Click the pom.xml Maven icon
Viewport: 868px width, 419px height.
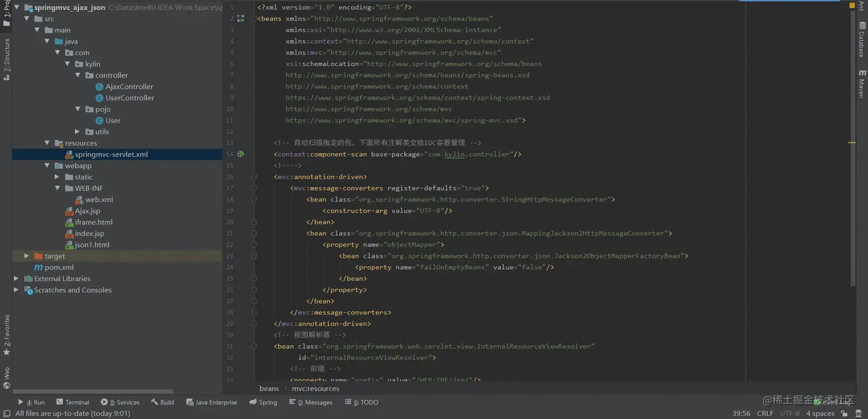[x=38, y=267]
